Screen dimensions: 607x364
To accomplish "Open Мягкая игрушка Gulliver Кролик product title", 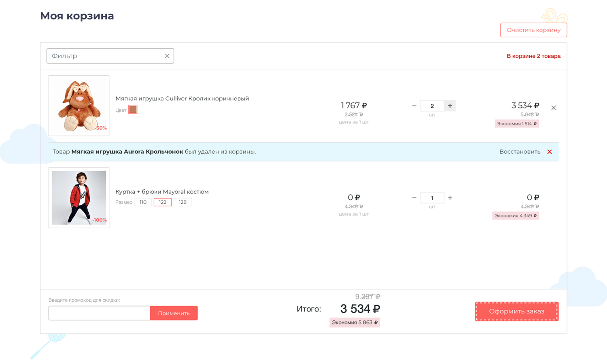I will coord(182,99).
